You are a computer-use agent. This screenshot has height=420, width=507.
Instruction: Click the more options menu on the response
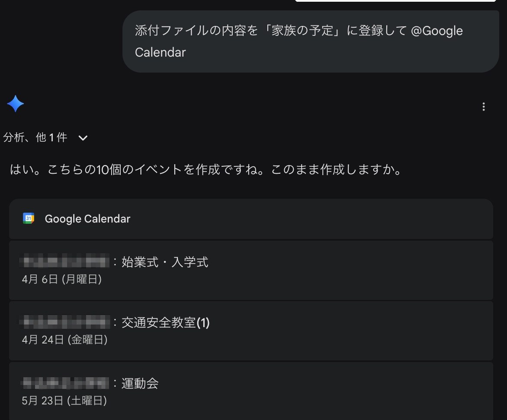pos(483,106)
